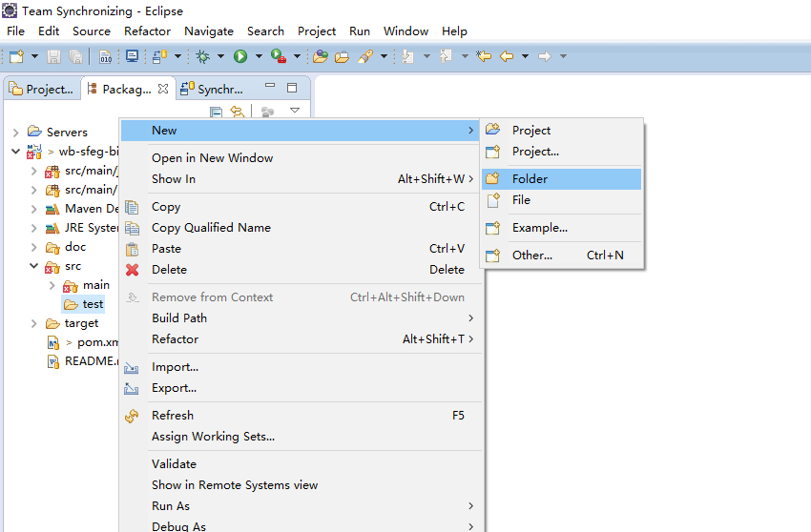Click the Collapse All view icon

coord(216,112)
